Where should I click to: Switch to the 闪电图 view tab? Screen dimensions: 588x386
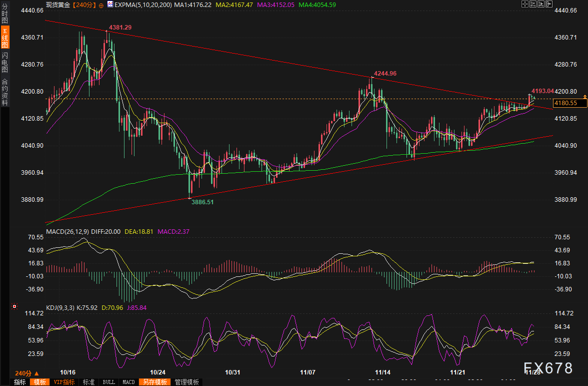tap(5, 62)
